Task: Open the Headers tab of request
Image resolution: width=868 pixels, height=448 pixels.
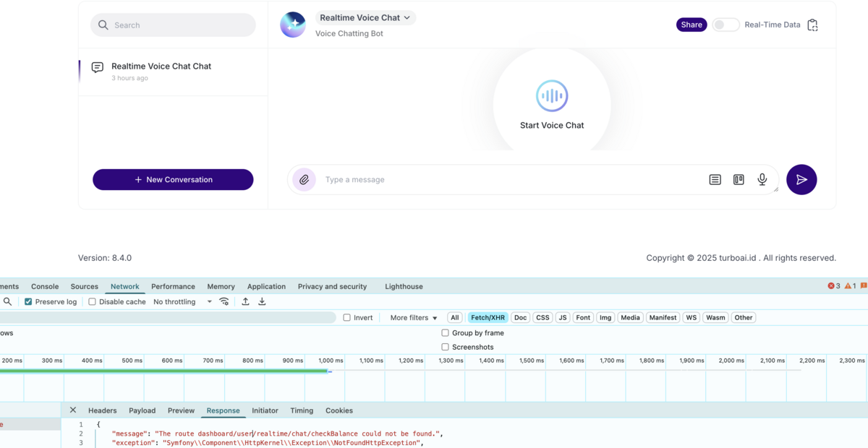Action: [x=102, y=410]
